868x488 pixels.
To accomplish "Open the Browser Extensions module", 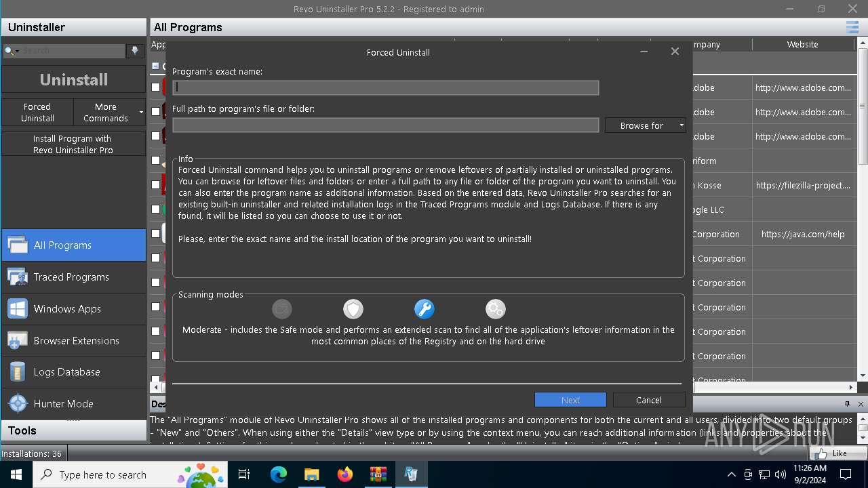I will (x=73, y=340).
